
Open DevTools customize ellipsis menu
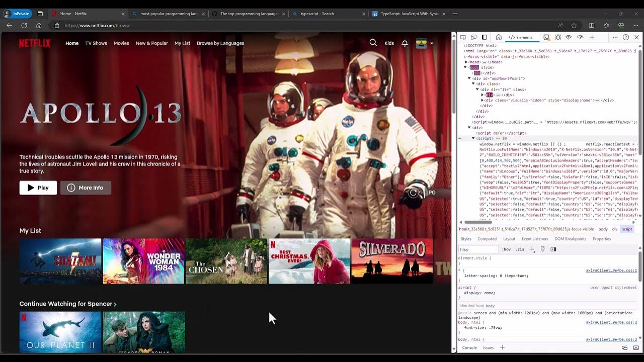pos(615,37)
